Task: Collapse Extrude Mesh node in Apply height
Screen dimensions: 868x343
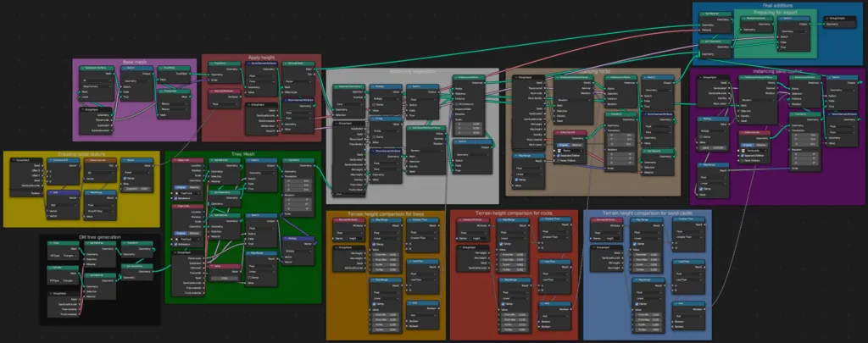Action: [x=282, y=64]
